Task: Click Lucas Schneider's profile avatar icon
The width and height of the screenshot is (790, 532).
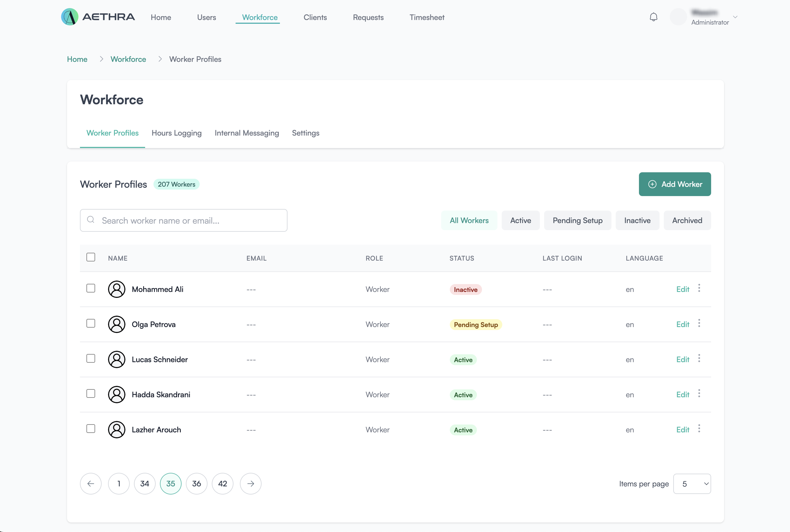Action: coord(116,359)
